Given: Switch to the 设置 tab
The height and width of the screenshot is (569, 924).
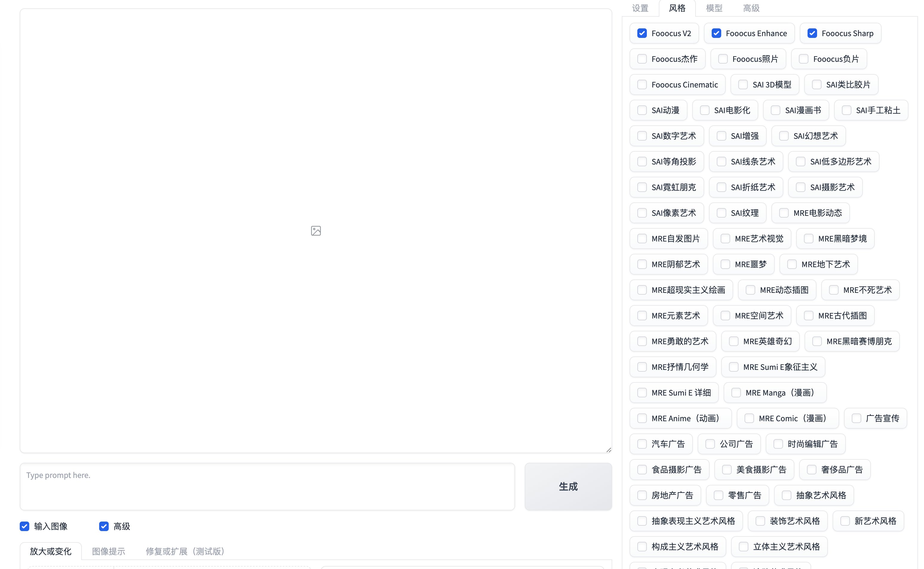Looking at the screenshot, I should [x=640, y=8].
